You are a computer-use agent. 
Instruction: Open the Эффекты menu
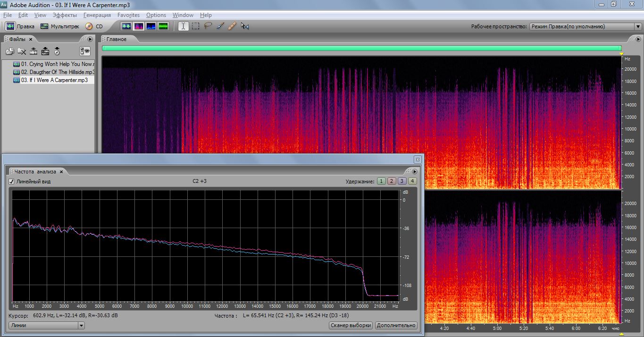click(65, 15)
